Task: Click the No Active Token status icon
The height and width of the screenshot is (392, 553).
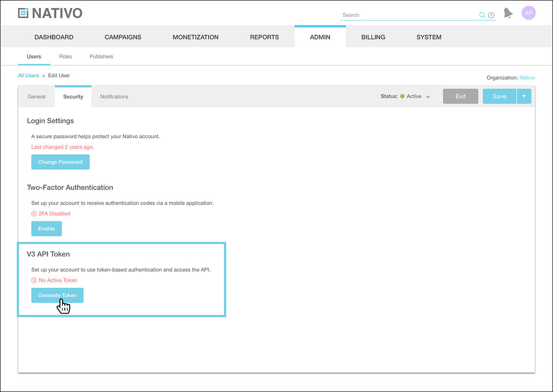Action: [x=34, y=280]
